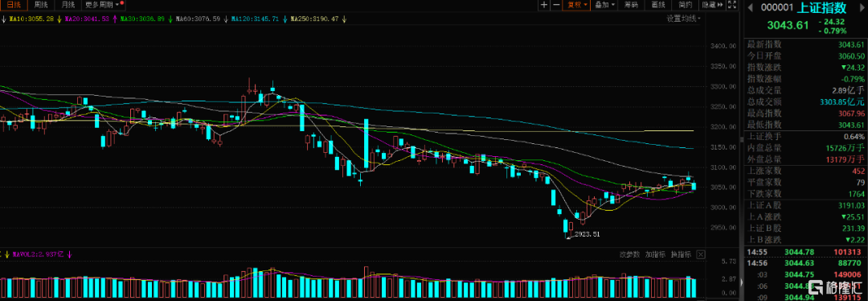Click the magenta up arrow after MA20

point(115,19)
